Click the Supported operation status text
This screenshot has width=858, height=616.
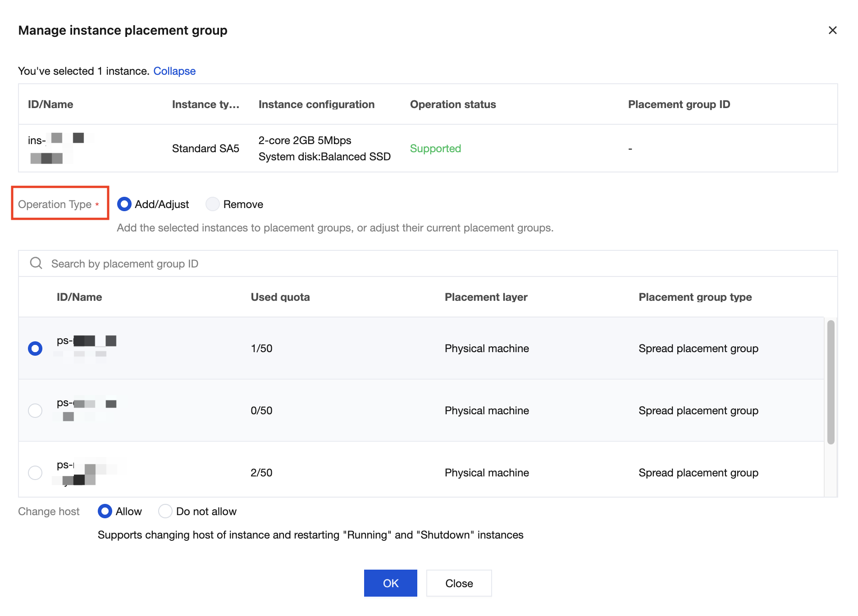(435, 149)
